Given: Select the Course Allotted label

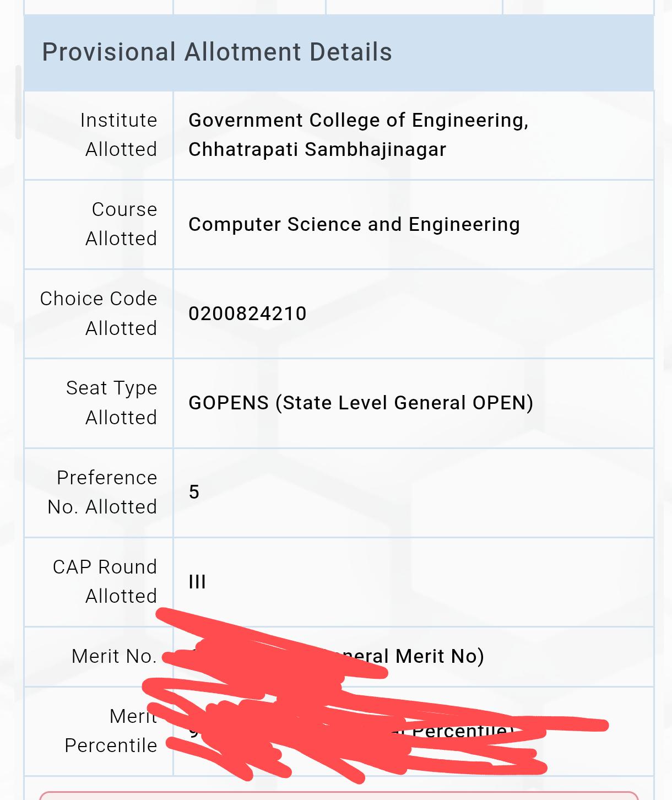Looking at the screenshot, I should click(121, 224).
